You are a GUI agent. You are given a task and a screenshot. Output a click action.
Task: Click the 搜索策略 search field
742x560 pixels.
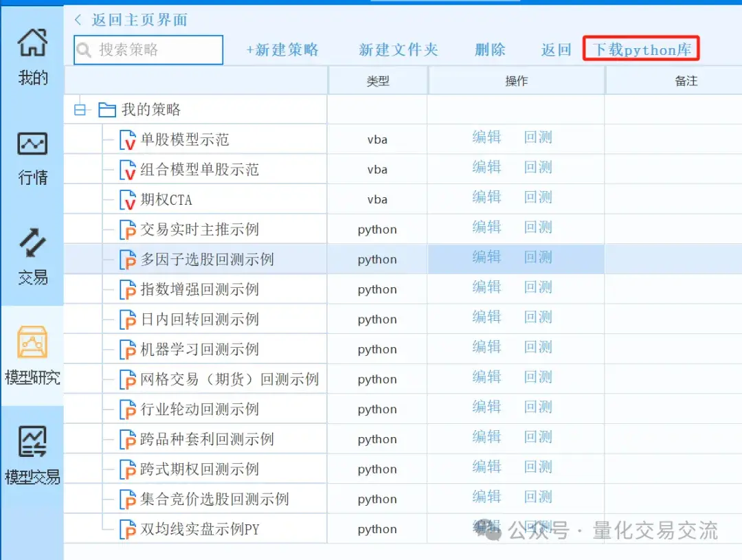(148, 49)
